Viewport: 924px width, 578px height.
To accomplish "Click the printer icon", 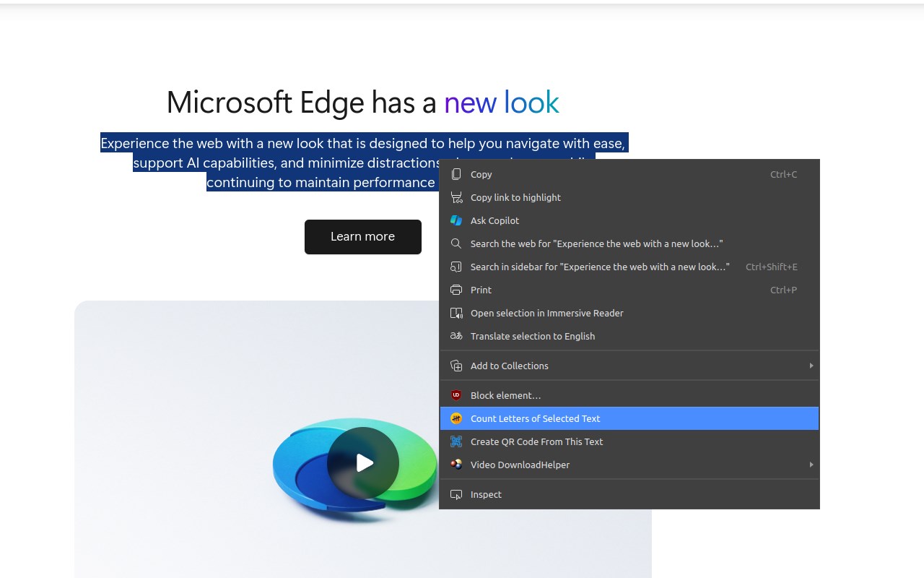I will [x=456, y=290].
